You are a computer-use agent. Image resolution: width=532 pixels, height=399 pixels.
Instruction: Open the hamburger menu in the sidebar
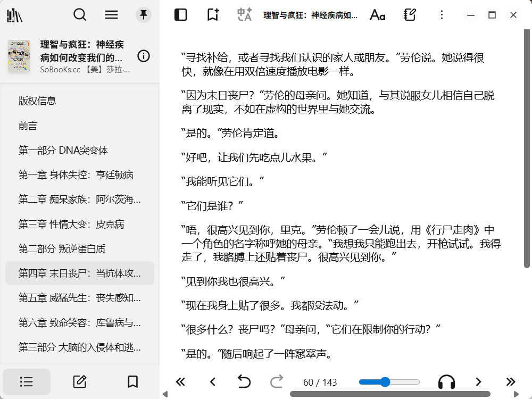(x=112, y=15)
